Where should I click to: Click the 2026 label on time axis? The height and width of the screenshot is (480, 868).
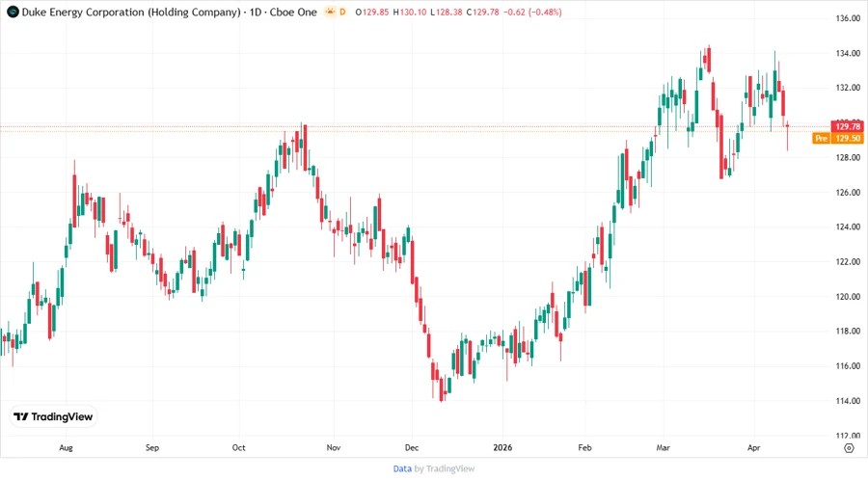pos(502,447)
